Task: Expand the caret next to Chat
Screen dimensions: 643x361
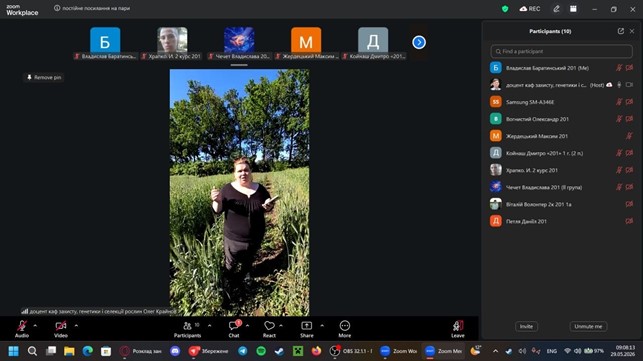Action: point(247,326)
